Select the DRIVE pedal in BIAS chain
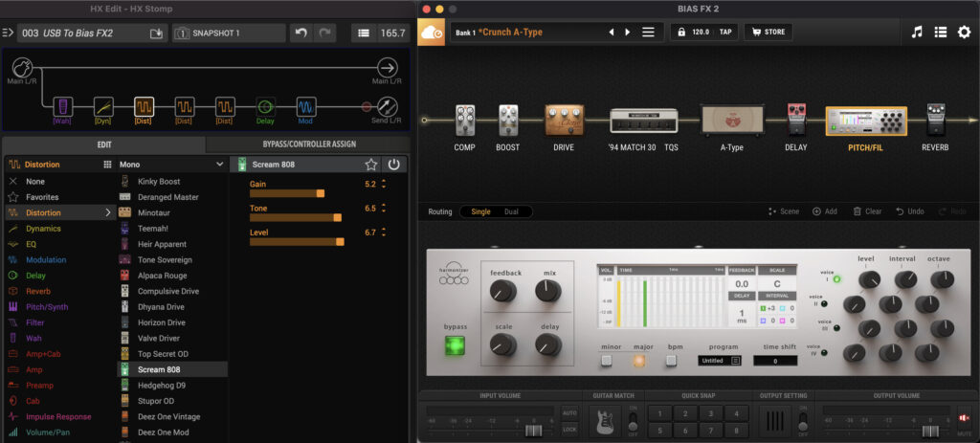This screenshot has height=443, width=980. 565,120
